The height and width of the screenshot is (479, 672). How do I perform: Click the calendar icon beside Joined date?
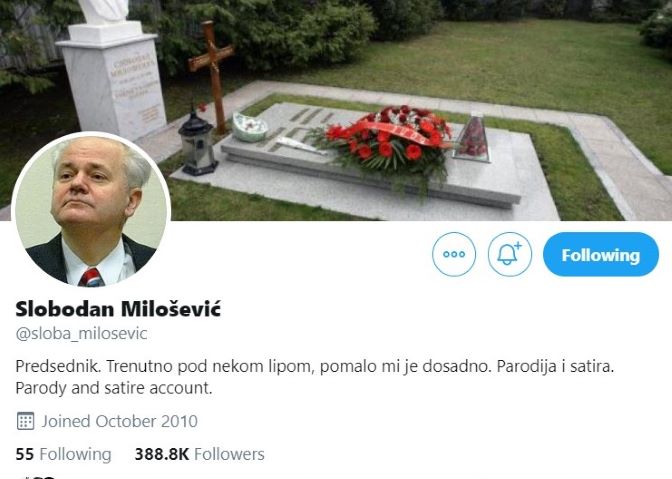pyautogui.click(x=25, y=421)
